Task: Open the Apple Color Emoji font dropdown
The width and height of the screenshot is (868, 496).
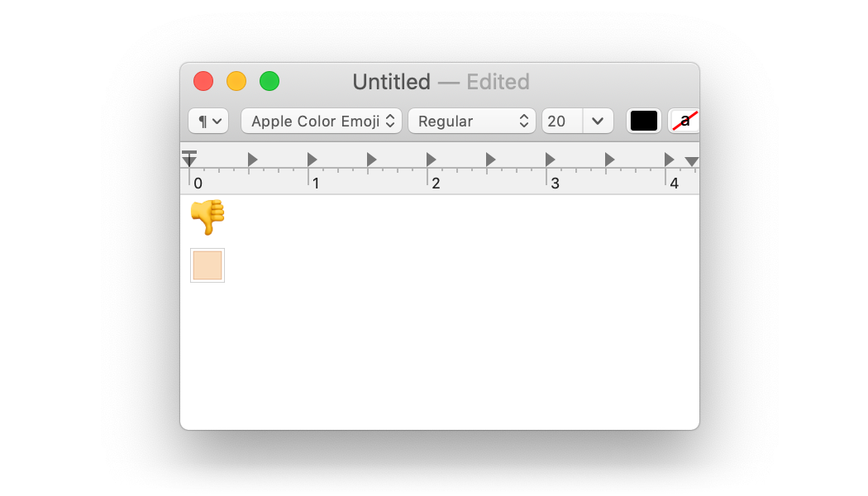Action: pos(322,121)
